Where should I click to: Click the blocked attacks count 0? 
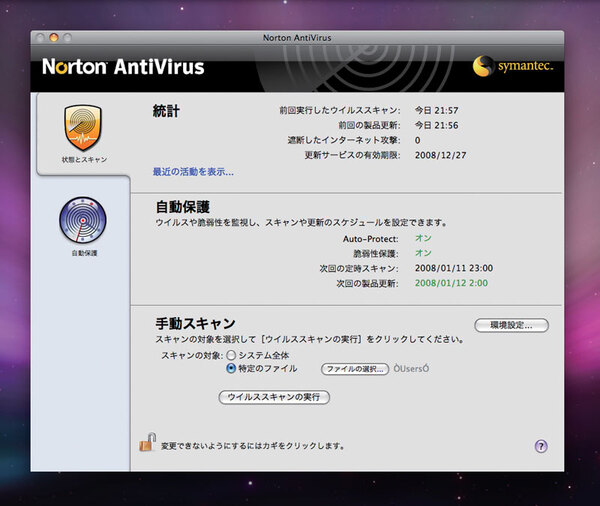[x=417, y=140]
